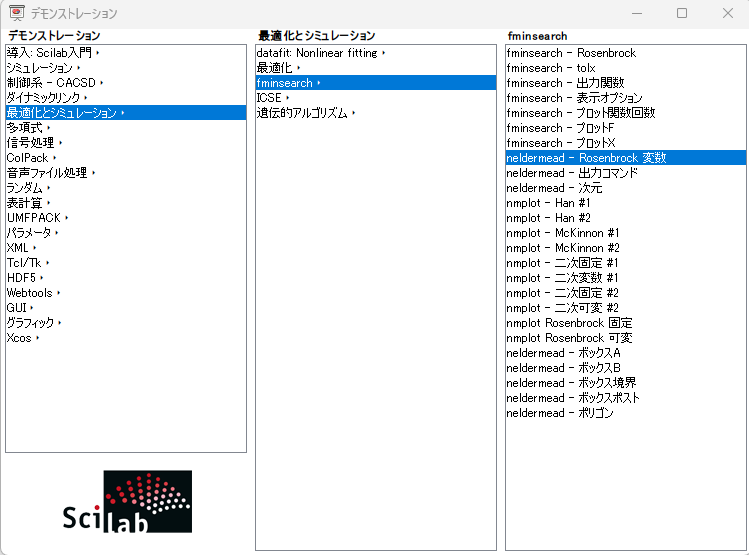749x555 pixels.
Task: Run nmplot - Han #1 demo
Action: [548, 203]
